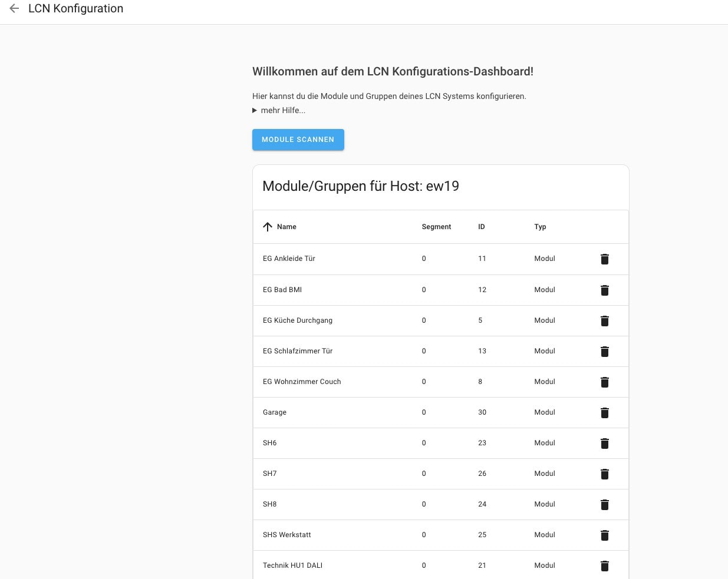728x579 pixels.
Task: Go back using the arrow icon
Action: pyautogui.click(x=14, y=9)
